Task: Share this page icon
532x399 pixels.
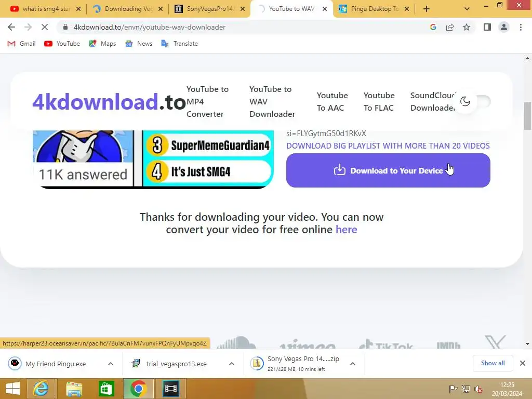Action: tap(450, 27)
